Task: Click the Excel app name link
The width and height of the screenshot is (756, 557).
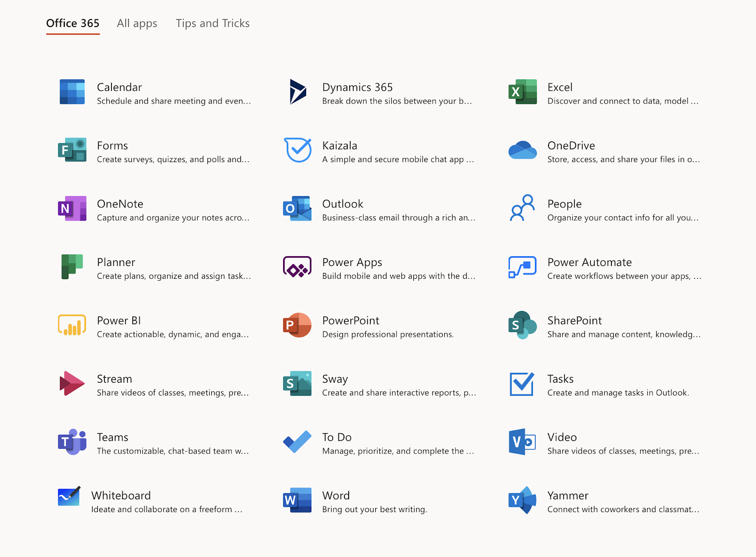Action: coord(560,87)
